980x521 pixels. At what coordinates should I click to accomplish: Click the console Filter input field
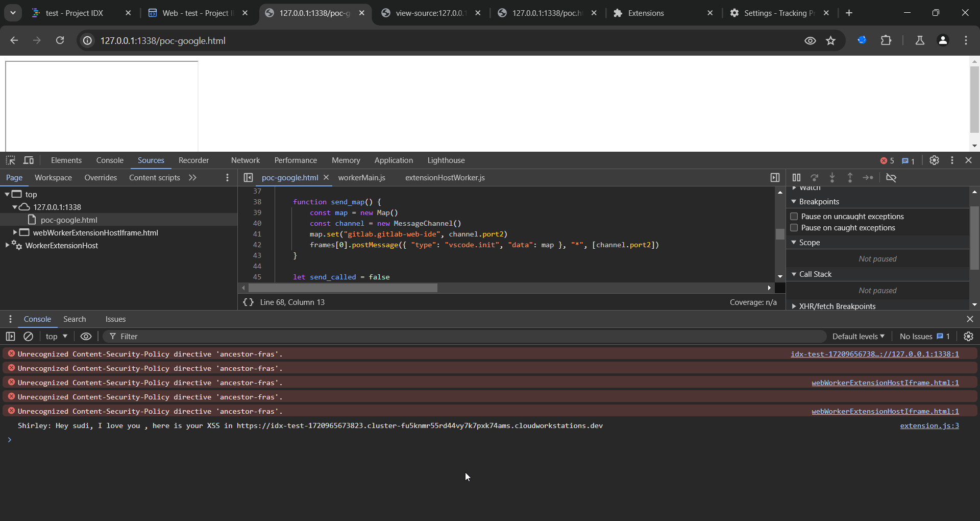click(x=464, y=337)
